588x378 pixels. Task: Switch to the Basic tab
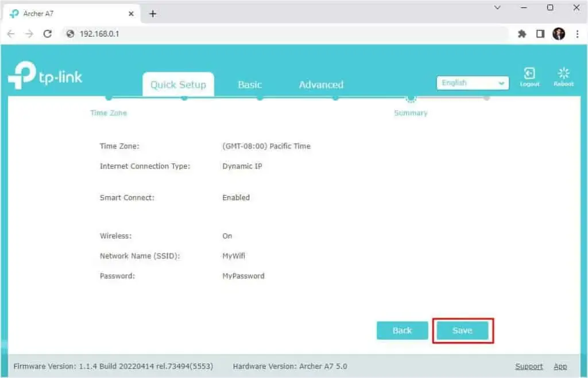pyautogui.click(x=250, y=84)
